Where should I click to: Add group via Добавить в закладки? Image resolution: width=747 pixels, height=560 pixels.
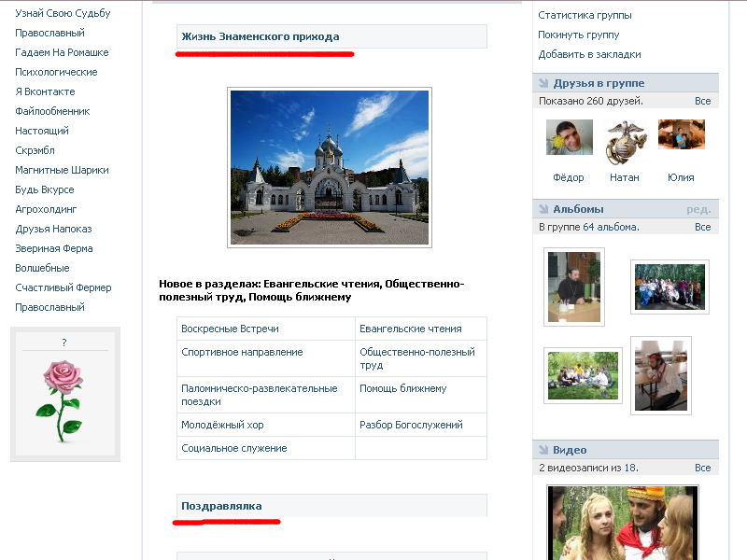click(x=589, y=54)
